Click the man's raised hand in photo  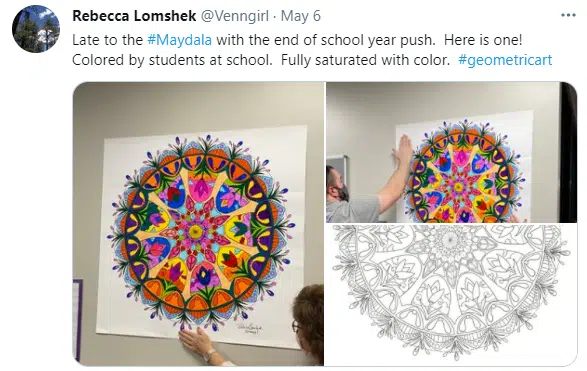click(403, 150)
